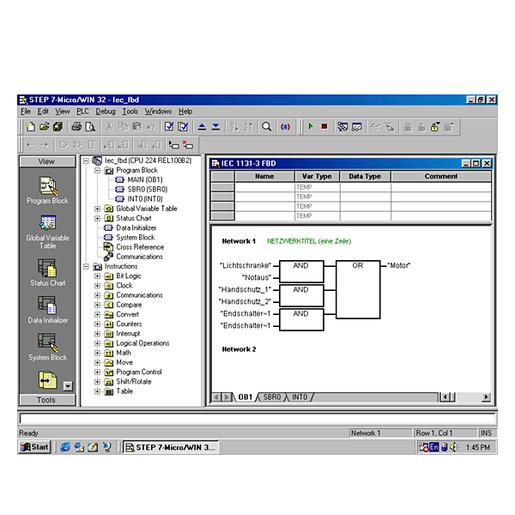The height and width of the screenshot is (515, 515).
Task: Select the OR block in Network 1
Action: click(x=358, y=289)
